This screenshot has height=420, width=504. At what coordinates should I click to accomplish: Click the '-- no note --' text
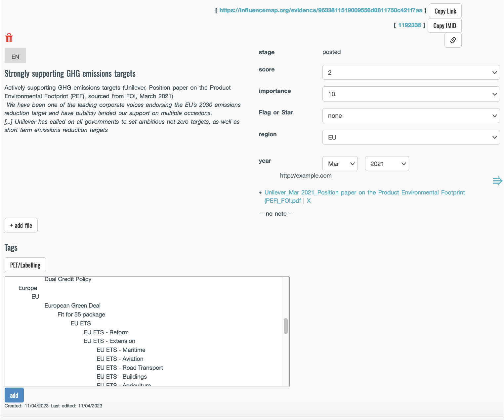coord(276,214)
